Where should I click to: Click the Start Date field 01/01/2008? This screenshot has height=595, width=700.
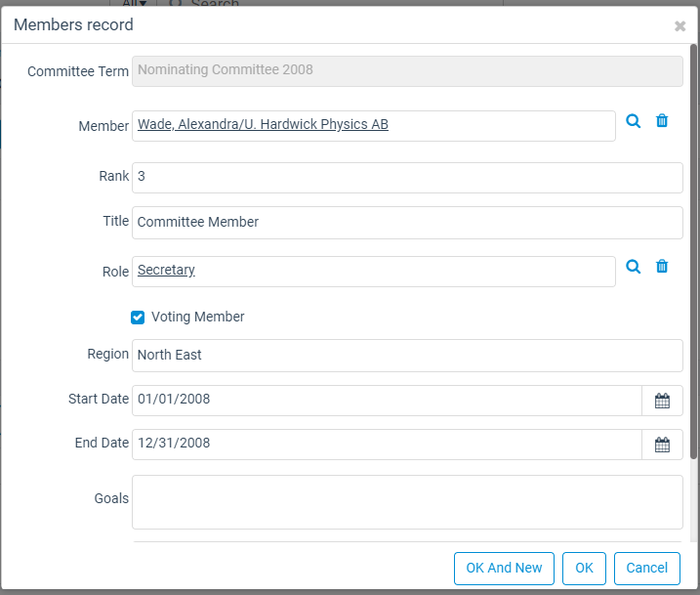387,401
